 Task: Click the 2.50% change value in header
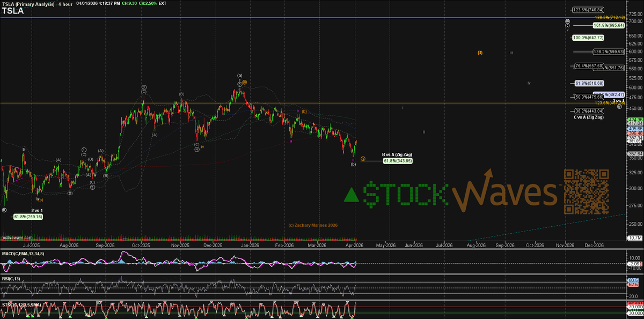pos(149,3)
